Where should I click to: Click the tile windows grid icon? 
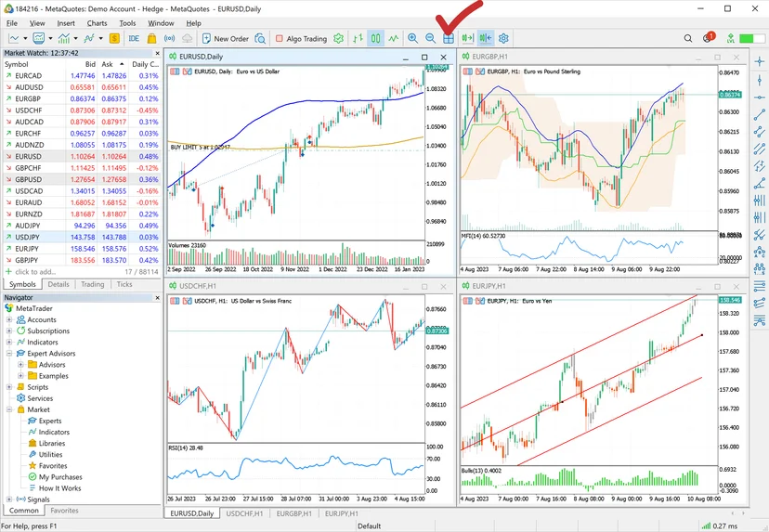tap(449, 38)
